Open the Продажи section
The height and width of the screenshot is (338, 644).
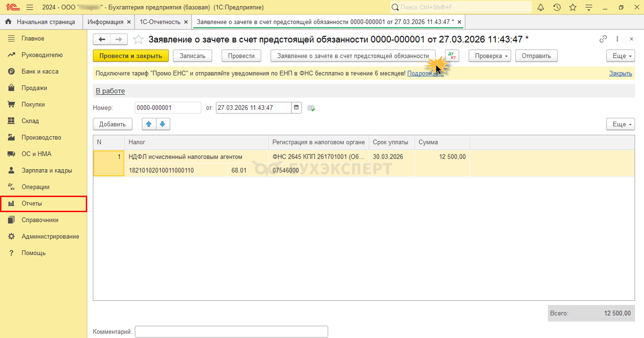[x=44, y=88]
